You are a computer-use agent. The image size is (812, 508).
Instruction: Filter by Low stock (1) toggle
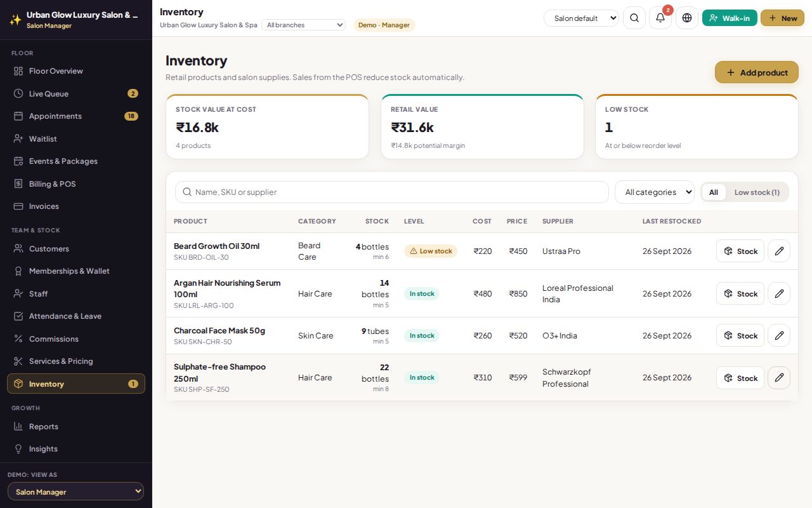pyautogui.click(x=757, y=192)
